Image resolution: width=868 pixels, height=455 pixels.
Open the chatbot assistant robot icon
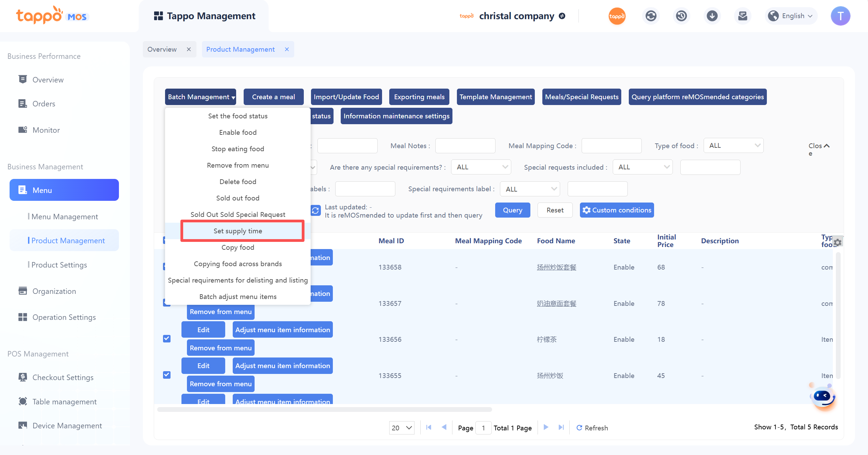tap(823, 397)
